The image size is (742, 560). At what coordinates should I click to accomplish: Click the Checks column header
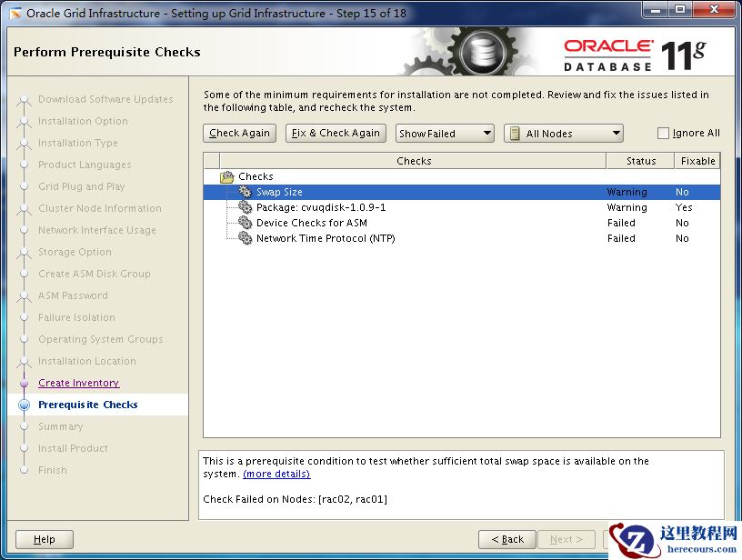[x=413, y=161]
